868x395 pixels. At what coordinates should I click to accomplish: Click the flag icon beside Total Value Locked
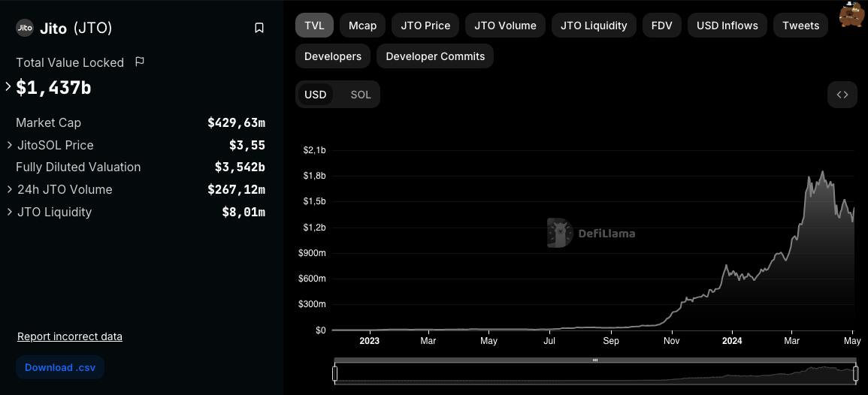pyautogui.click(x=140, y=62)
